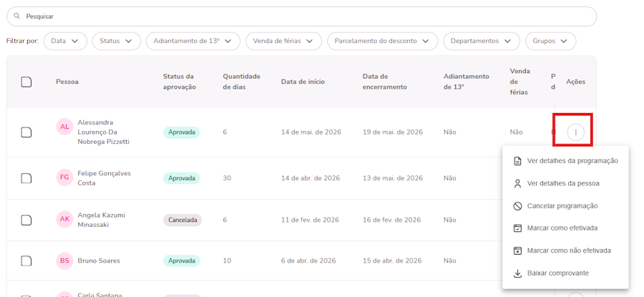Click the date 15 de abr. de 2026
Image resolution: width=644 pixels, height=297 pixels.
tap(392, 261)
